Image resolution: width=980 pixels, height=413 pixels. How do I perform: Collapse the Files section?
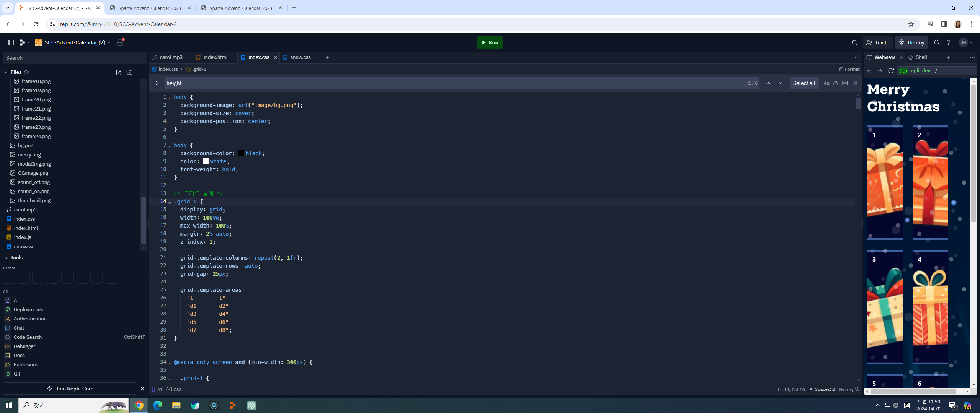click(x=6, y=72)
